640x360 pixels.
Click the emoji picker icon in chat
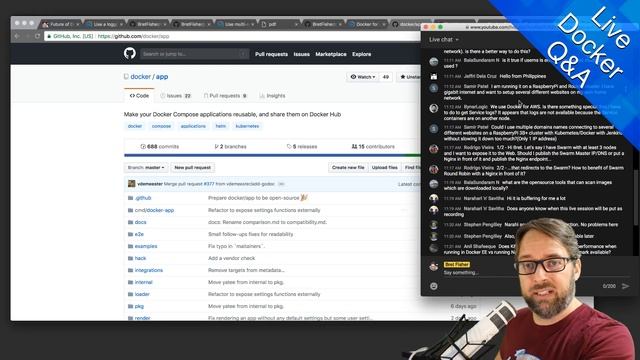(x=433, y=286)
